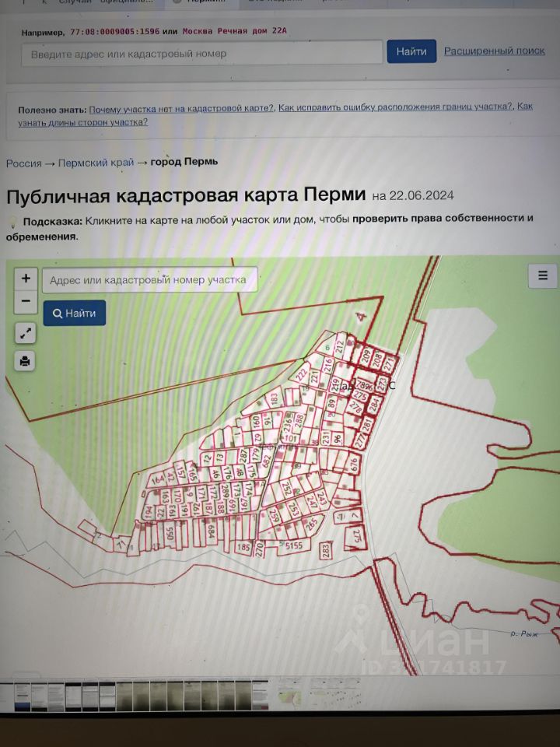This screenshot has width=560, height=747.
Task: Select parcel 160 on the map
Action: [x=256, y=422]
